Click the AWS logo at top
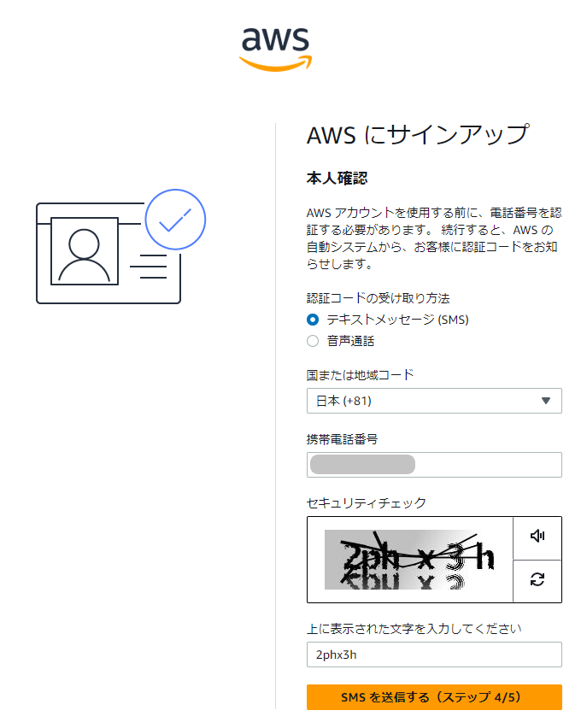The image size is (587, 728). (x=275, y=50)
